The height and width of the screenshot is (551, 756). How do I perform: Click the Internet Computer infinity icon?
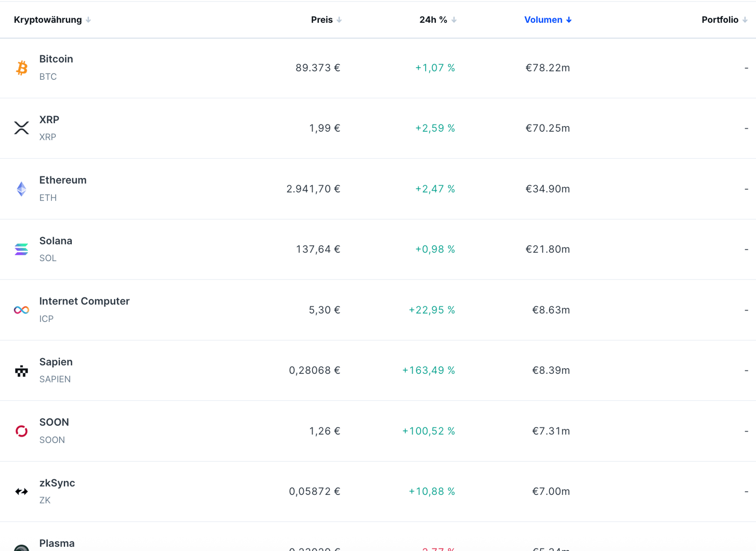(22, 310)
